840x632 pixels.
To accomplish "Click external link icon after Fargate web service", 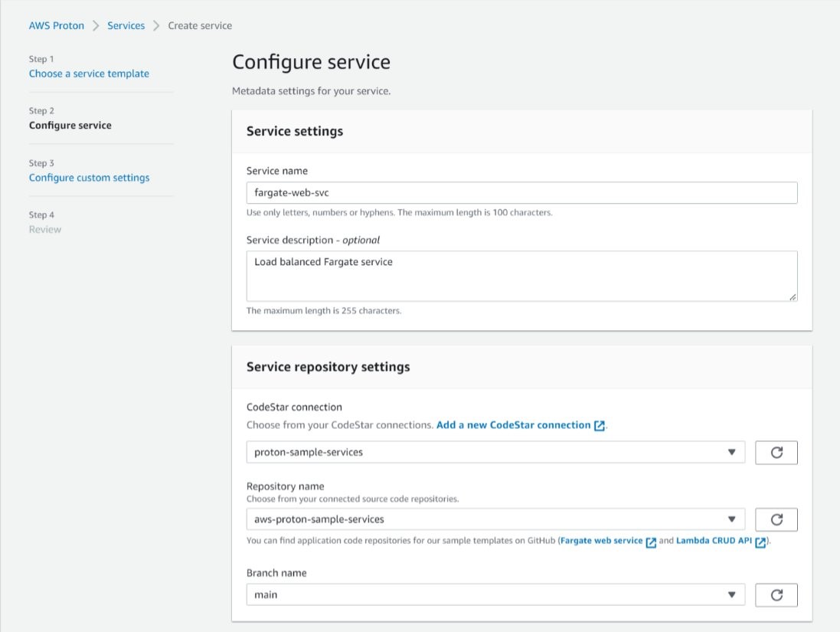I will 651,542.
